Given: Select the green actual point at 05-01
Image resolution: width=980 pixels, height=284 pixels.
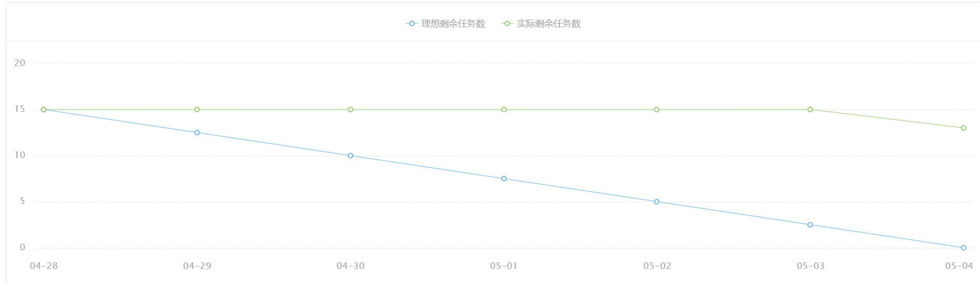Looking at the screenshot, I should click(504, 109).
